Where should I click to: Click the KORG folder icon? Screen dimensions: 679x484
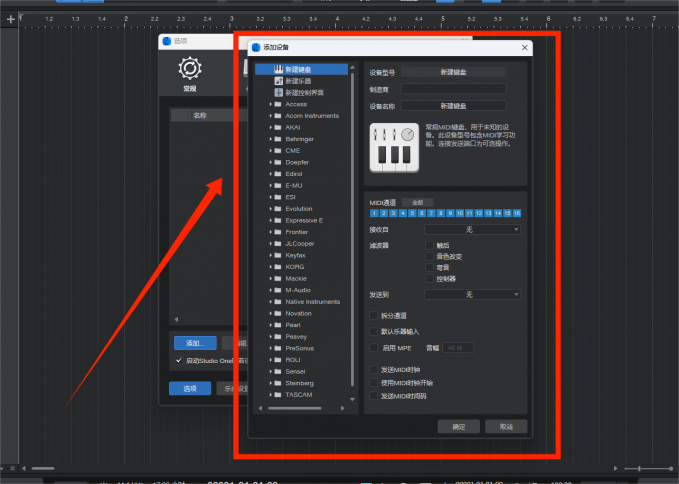(x=278, y=267)
